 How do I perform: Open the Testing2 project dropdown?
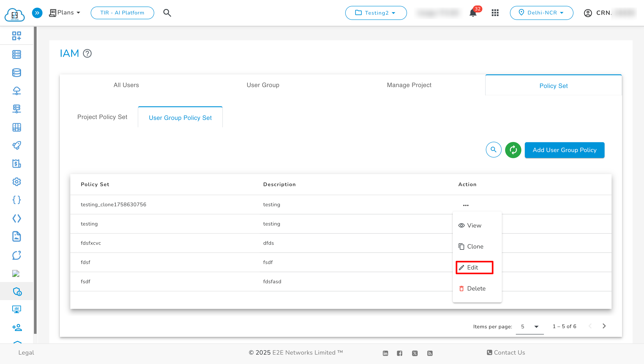coord(376,13)
